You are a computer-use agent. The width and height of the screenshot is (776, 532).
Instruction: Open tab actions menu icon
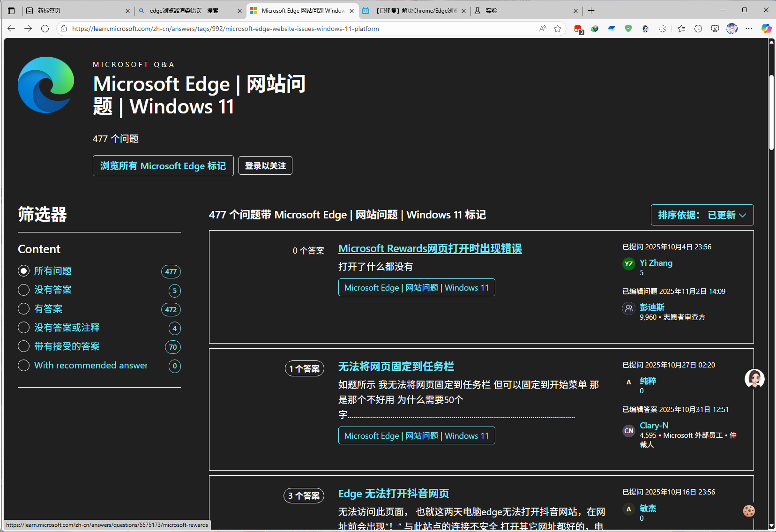(x=12, y=10)
